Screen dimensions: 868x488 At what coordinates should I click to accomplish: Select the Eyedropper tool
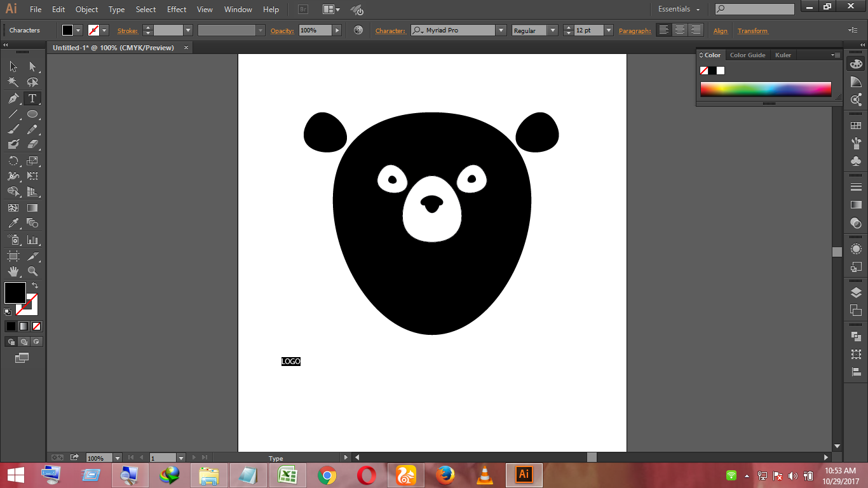click(13, 223)
